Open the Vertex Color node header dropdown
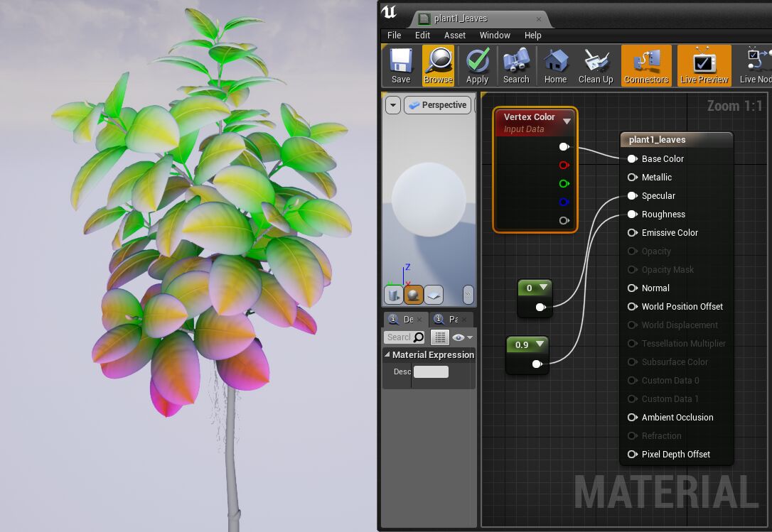This screenshot has height=532, width=772. (567, 121)
